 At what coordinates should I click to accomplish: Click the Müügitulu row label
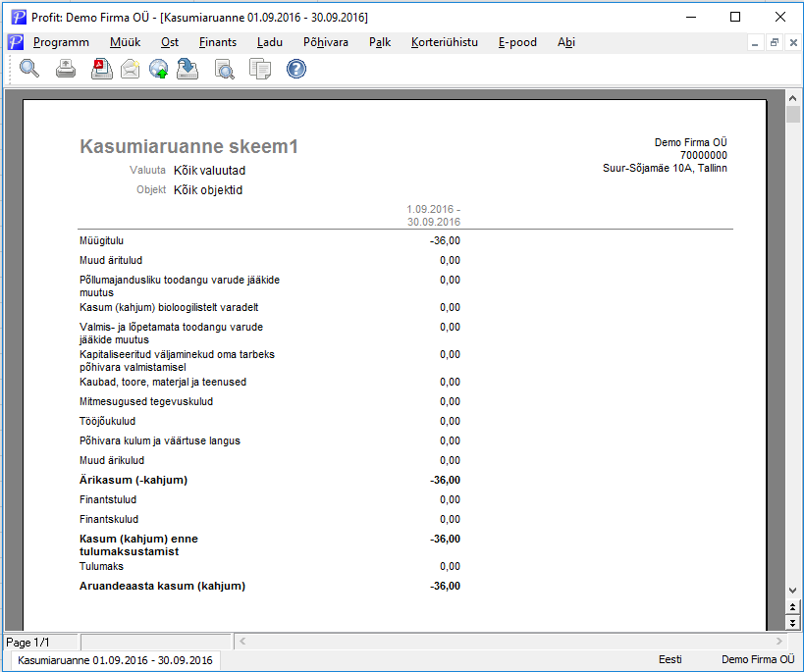101,241
